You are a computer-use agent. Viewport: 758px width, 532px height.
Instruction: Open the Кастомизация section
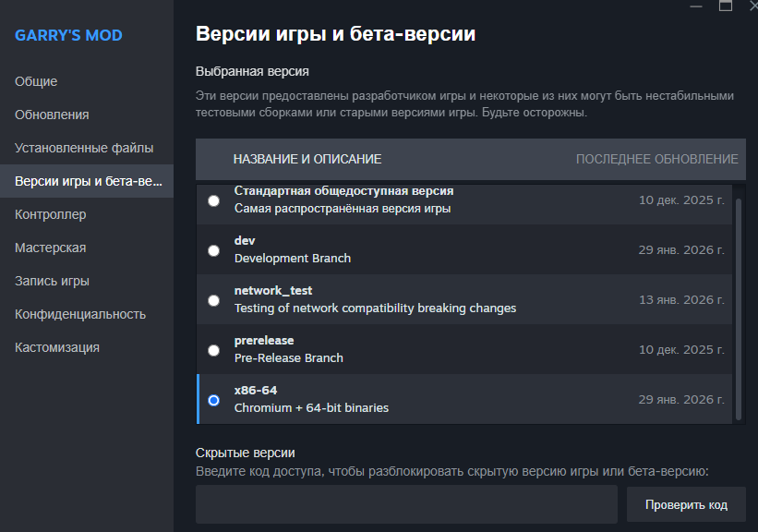[57, 347]
